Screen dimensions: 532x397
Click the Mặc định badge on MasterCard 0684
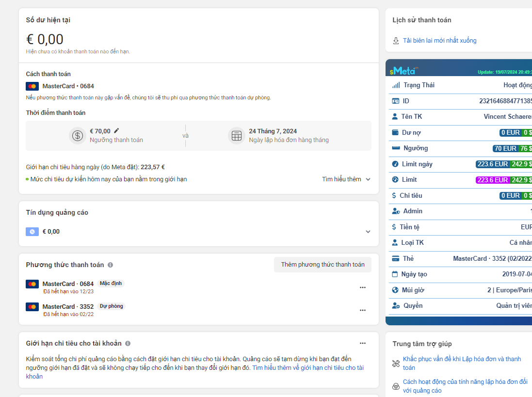[x=111, y=284]
